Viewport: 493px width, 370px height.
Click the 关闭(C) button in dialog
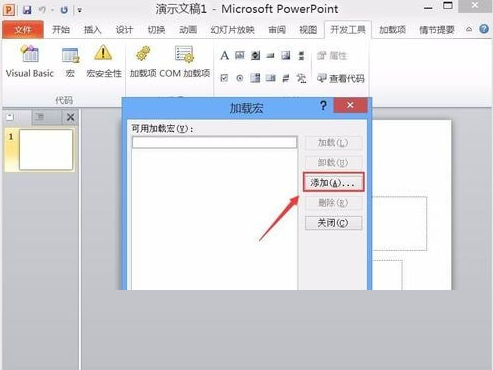coord(333,223)
